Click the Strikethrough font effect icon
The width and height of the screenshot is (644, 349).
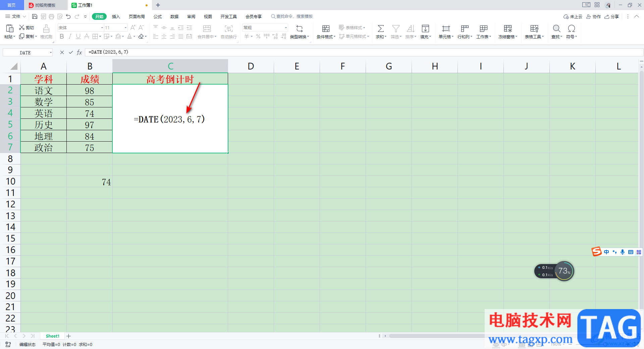[87, 36]
